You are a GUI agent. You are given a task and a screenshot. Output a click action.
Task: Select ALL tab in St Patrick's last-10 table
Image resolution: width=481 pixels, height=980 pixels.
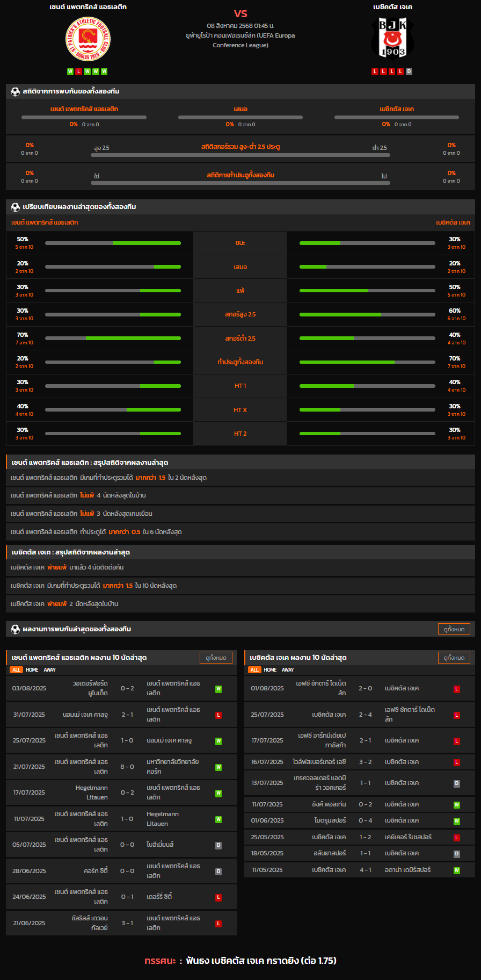pos(16,670)
